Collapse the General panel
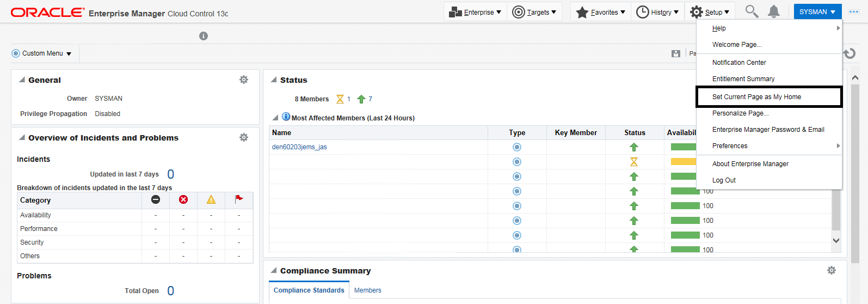868x304 pixels. 22,80
